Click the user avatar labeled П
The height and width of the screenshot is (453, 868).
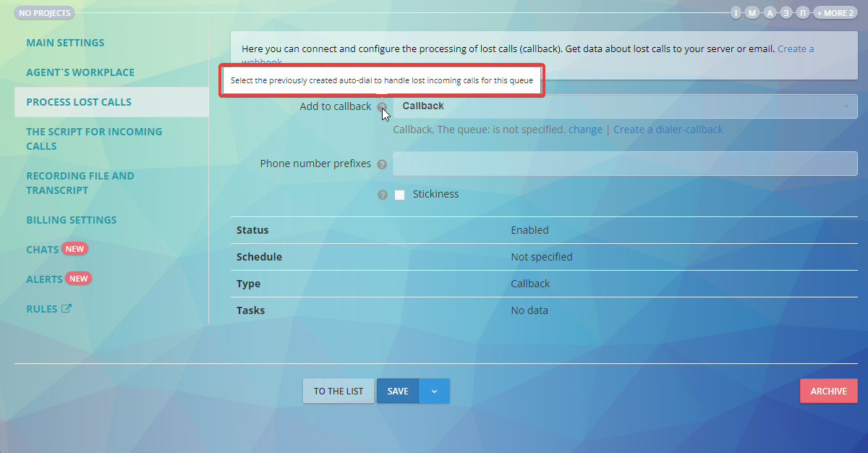click(802, 12)
